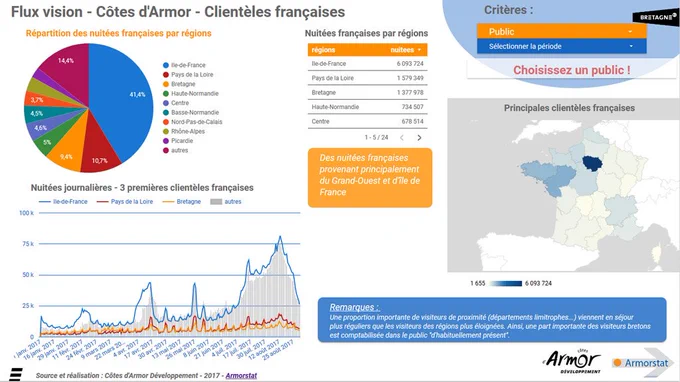Go to next page of regions table
This screenshot has width=680, height=382.
[419, 137]
